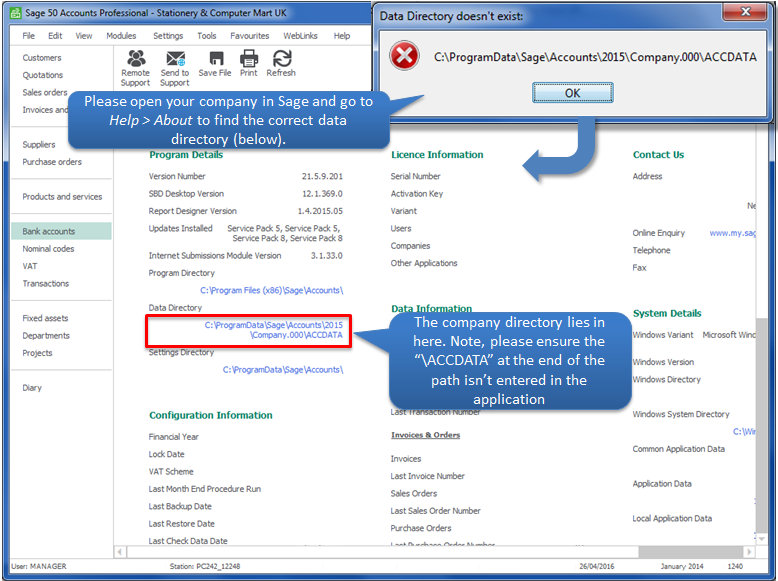Click the Report Designer Version value 1.4.2015.05

[x=320, y=211]
